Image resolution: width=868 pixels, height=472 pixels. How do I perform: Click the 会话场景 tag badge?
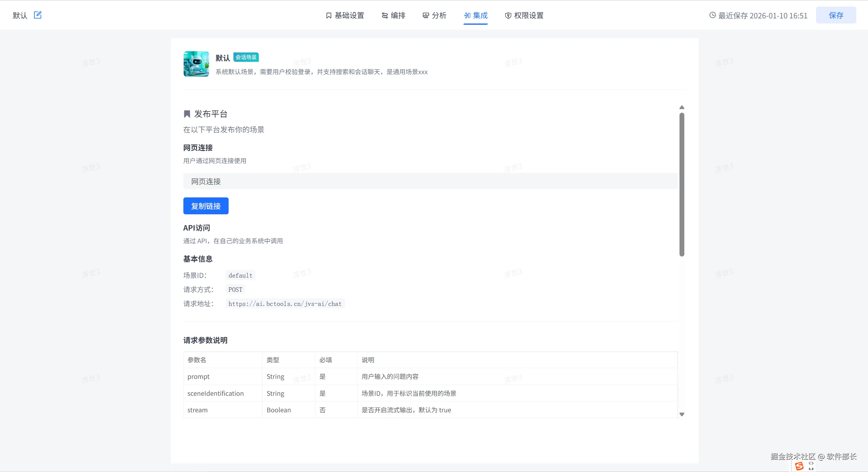coord(246,57)
